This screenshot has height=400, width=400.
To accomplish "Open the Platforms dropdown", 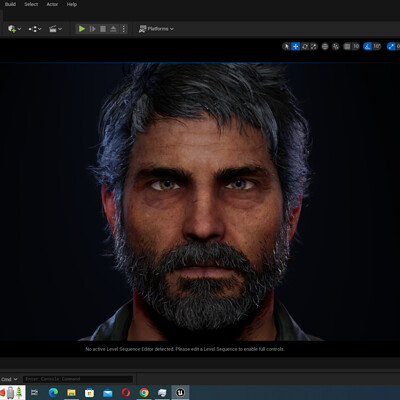I will tap(156, 29).
